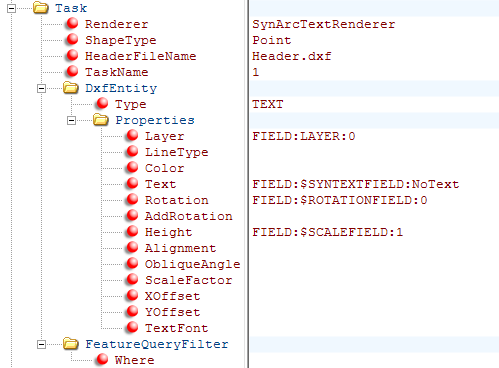Click the Task folder icon
The height and width of the screenshot is (368, 499).
[x=41, y=8]
